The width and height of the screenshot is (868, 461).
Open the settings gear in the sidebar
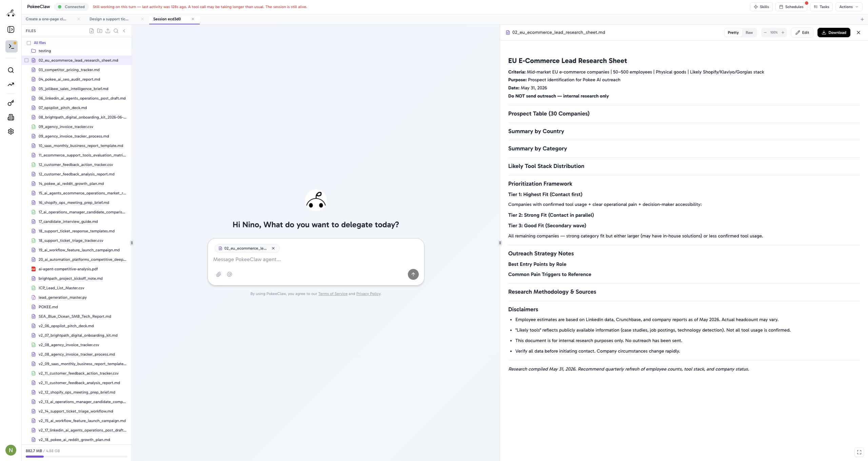11,131
